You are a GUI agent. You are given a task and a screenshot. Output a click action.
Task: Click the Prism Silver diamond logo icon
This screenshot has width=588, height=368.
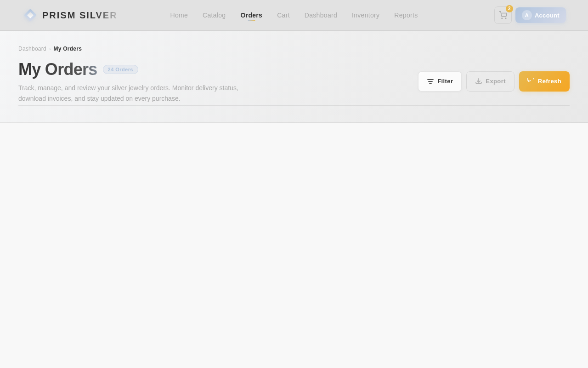(30, 15)
